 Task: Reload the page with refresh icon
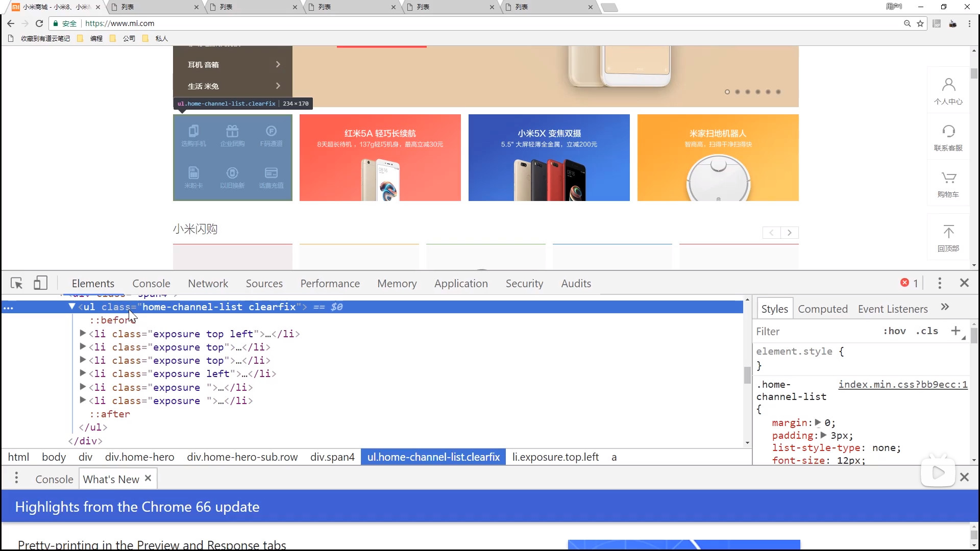pyautogui.click(x=39, y=23)
